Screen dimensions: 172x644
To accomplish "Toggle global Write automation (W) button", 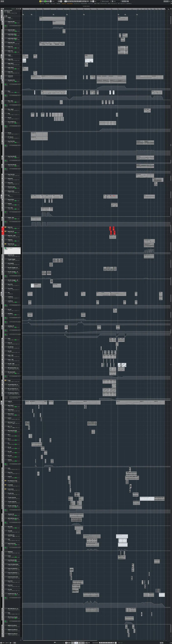I will (47, 1).
